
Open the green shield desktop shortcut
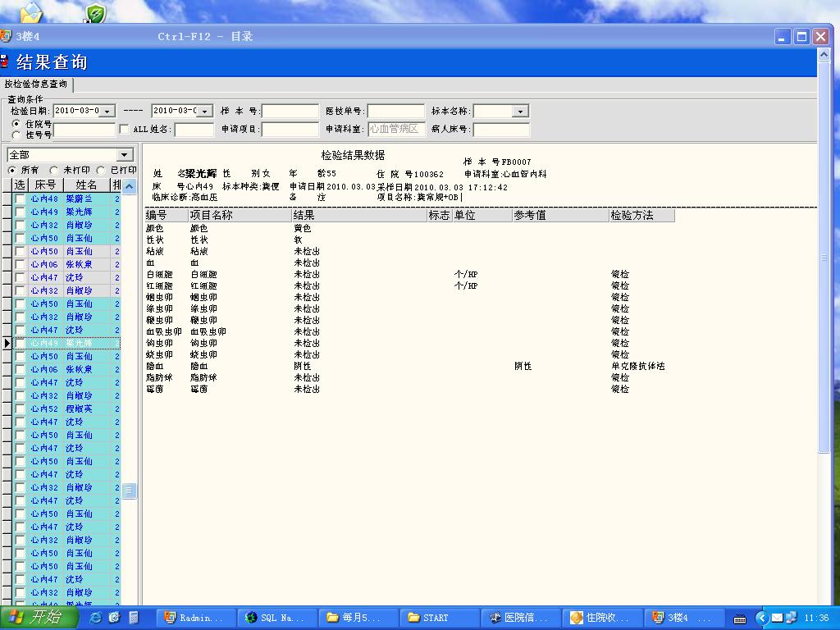[x=95, y=13]
